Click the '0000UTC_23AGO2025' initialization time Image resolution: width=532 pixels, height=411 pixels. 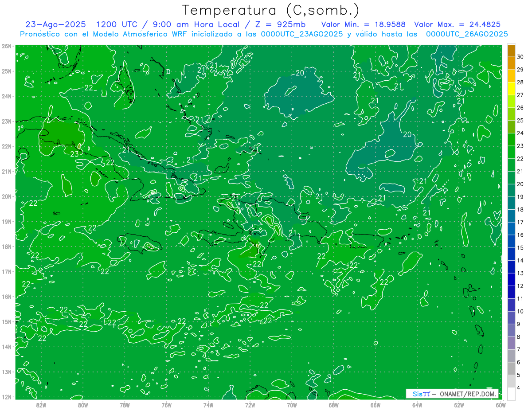tap(302, 34)
